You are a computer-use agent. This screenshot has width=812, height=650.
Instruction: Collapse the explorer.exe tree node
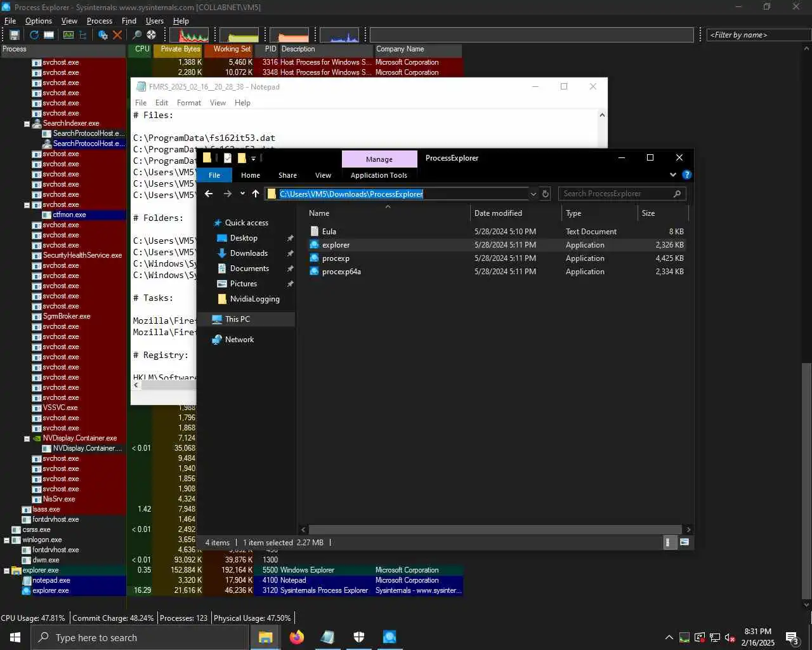[x=6, y=571]
